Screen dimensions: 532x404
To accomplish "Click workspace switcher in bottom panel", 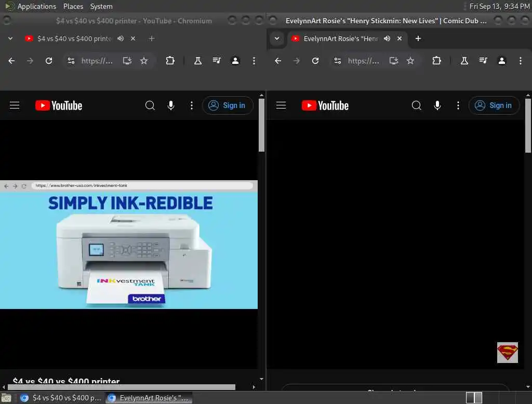I will point(474,398).
